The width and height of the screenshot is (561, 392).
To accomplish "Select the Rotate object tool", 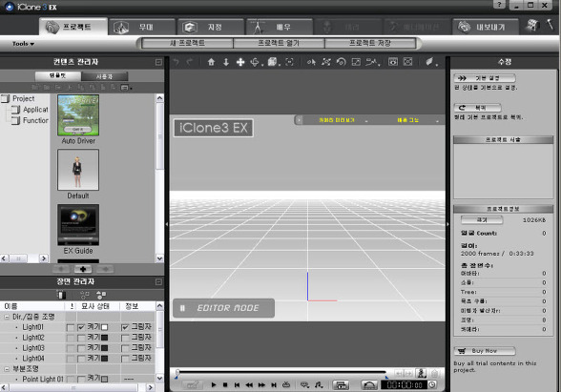I will [255, 62].
